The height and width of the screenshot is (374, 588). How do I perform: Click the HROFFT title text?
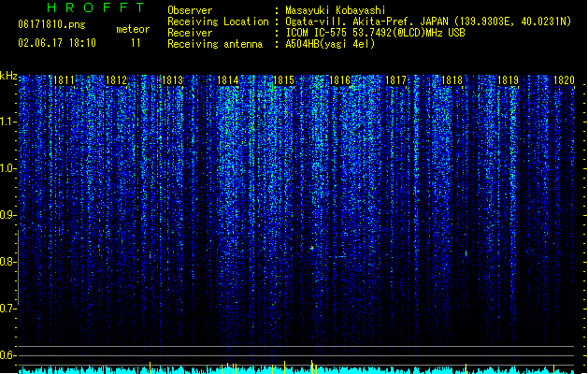tap(95, 7)
